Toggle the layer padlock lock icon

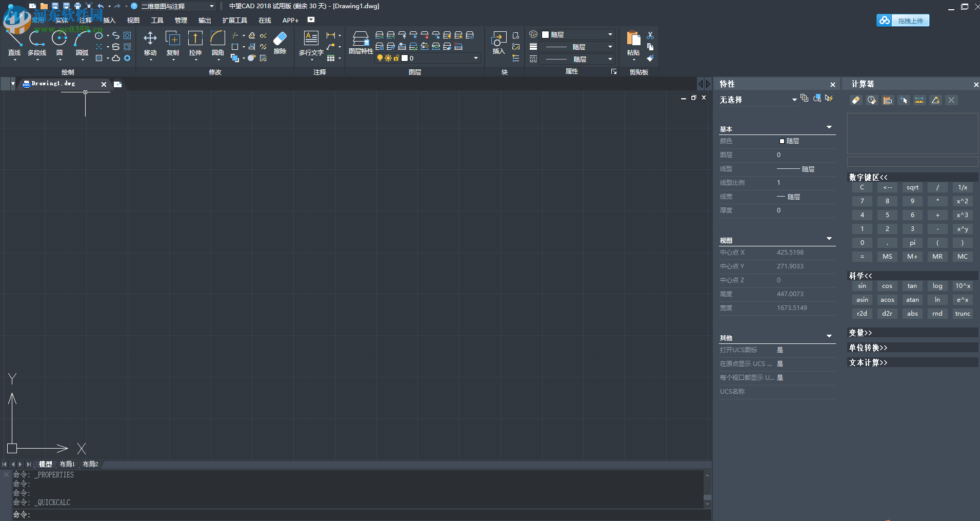(396, 59)
